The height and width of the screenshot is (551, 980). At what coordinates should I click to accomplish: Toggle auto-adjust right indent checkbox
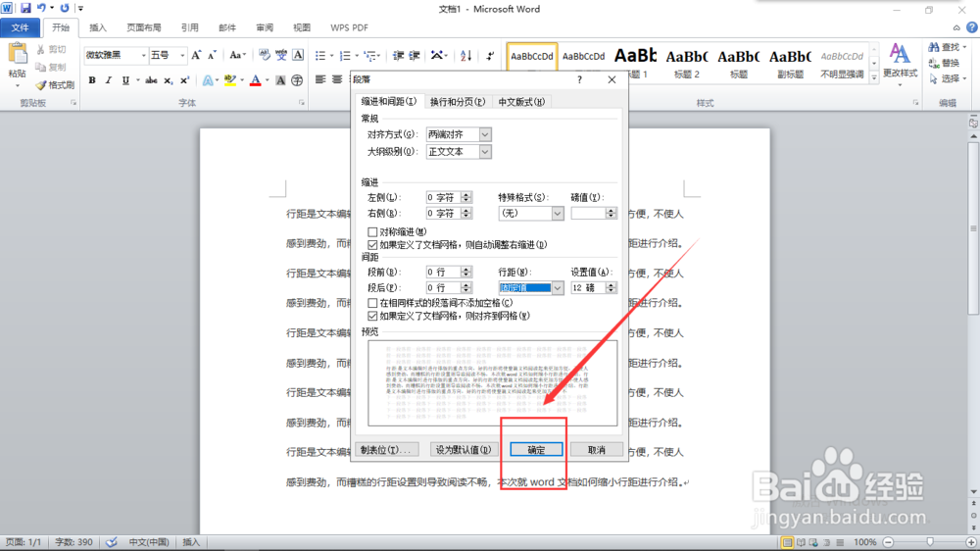tap(372, 245)
